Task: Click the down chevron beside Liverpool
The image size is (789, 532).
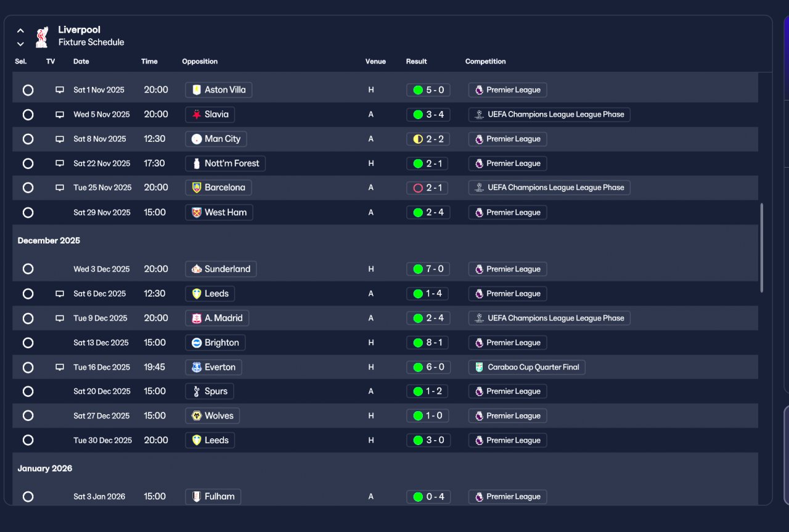Action: [x=20, y=44]
